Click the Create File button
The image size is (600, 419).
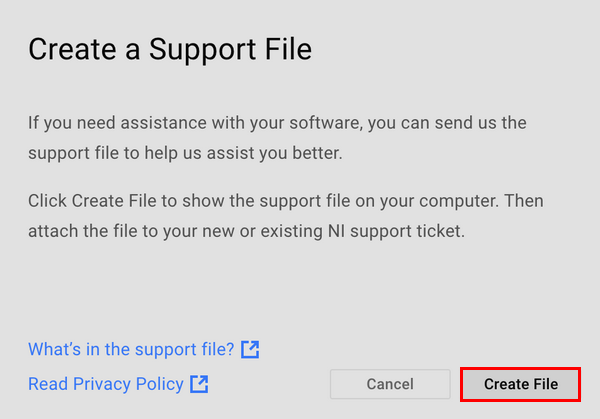pos(520,384)
